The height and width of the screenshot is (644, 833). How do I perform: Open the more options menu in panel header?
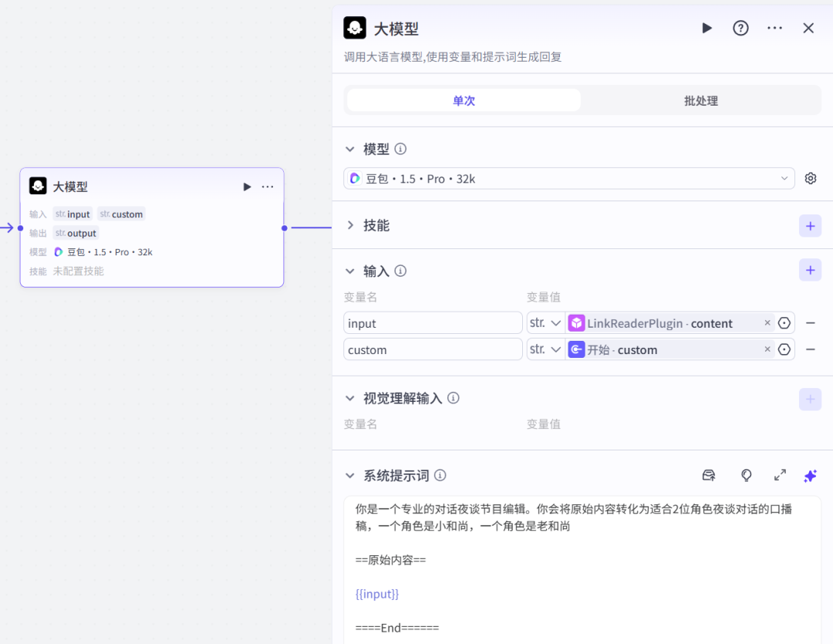point(774,28)
